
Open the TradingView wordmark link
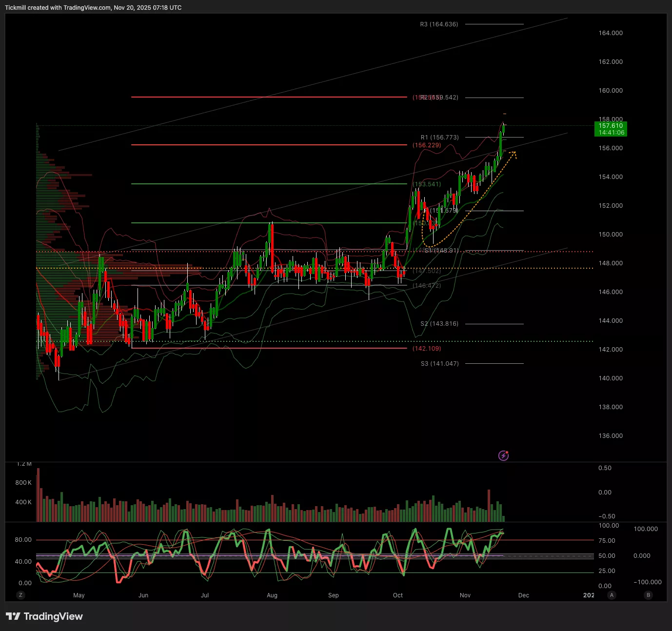53,616
